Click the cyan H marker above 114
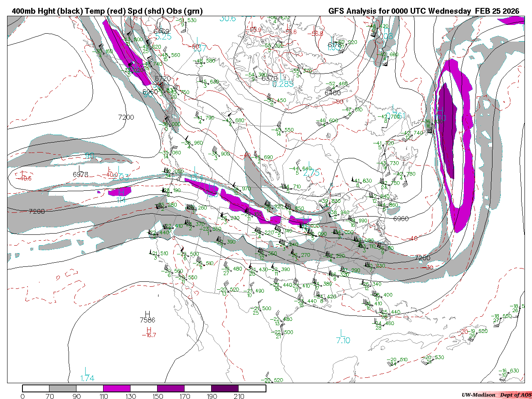 120,192
